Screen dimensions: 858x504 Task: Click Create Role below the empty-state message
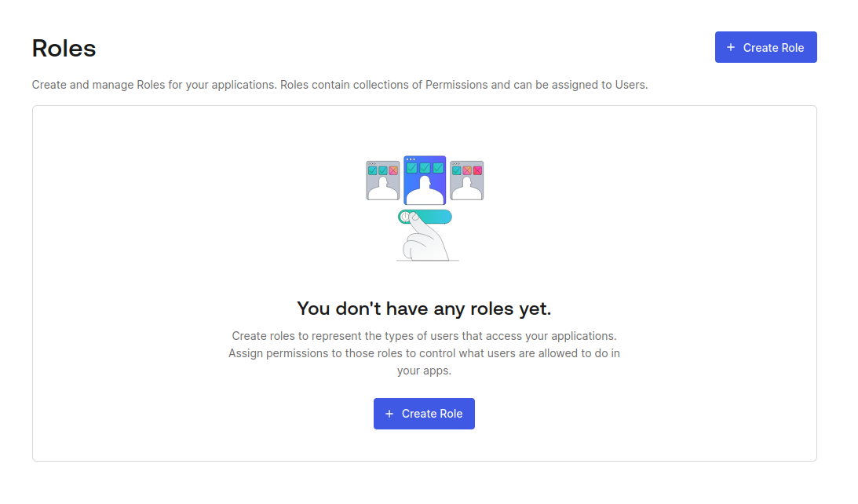(x=424, y=414)
